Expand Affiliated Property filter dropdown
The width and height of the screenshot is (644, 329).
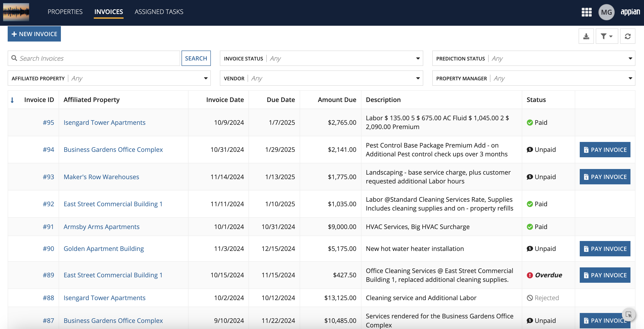pyautogui.click(x=109, y=78)
